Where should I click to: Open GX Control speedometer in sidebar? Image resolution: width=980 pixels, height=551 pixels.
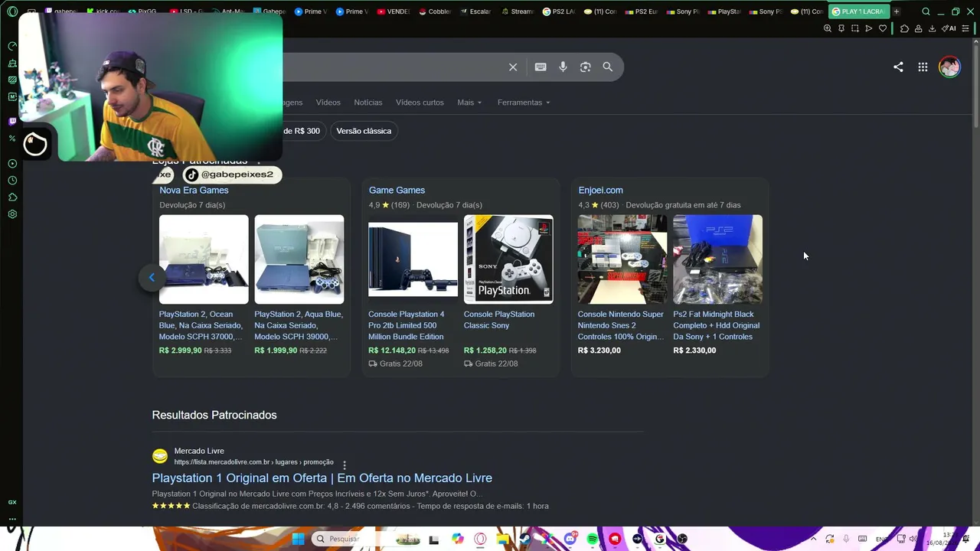(12, 46)
